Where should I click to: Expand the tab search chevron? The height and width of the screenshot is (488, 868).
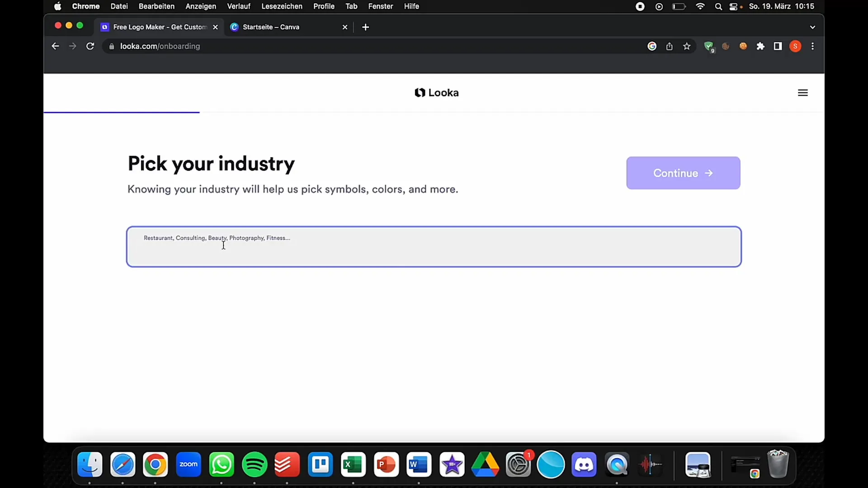[x=812, y=27]
